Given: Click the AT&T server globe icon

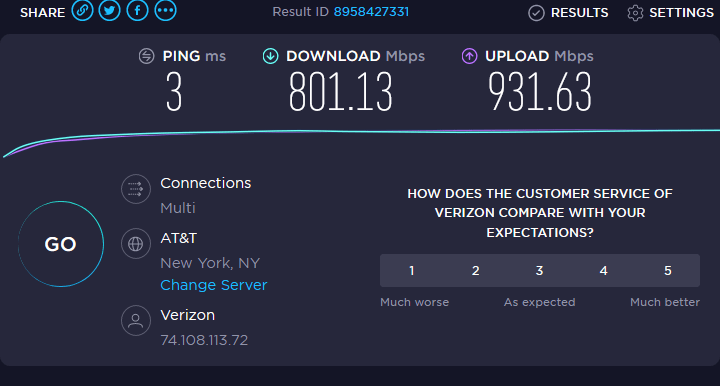Looking at the screenshot, I should [135, 244].
